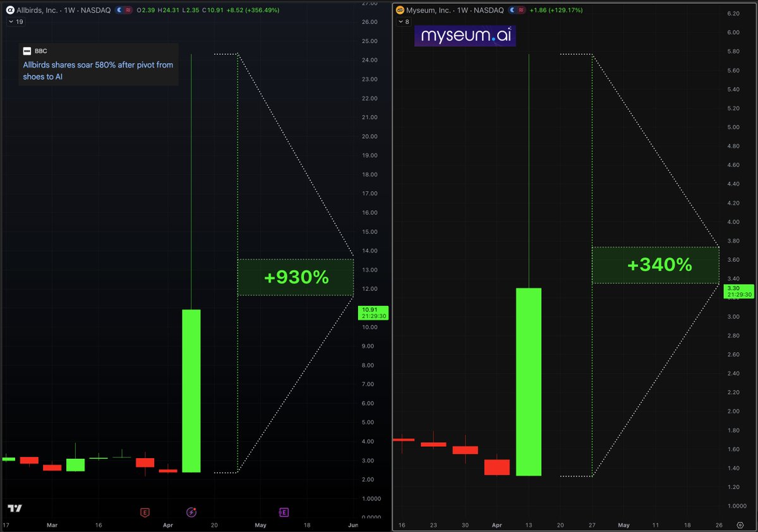Click the +1.86 (+129.17%) change value

(555, 11)
